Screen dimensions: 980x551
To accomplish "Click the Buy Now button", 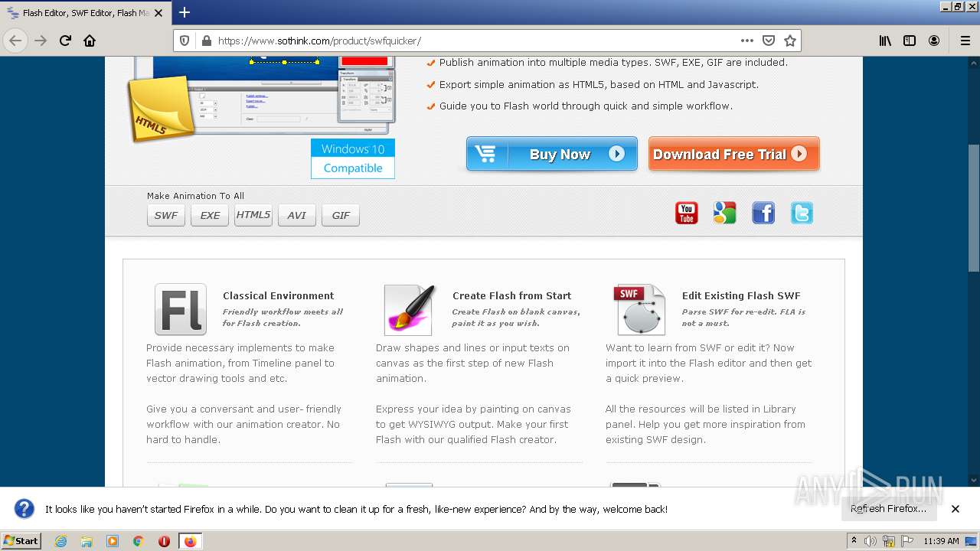I will [551, 154].
